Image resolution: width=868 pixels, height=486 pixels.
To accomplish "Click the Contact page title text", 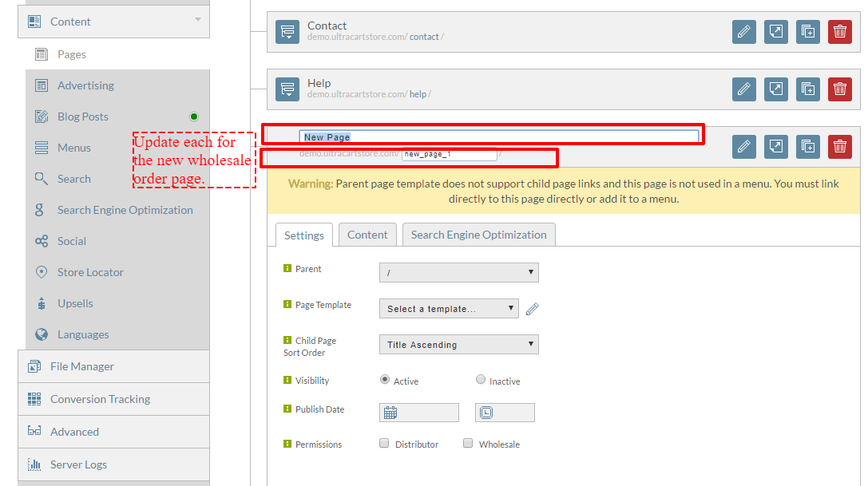I will point(327,26).
